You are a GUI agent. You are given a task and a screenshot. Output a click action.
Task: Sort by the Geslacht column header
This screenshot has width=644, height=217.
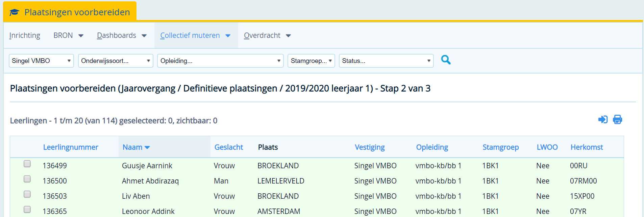[229, 147]
